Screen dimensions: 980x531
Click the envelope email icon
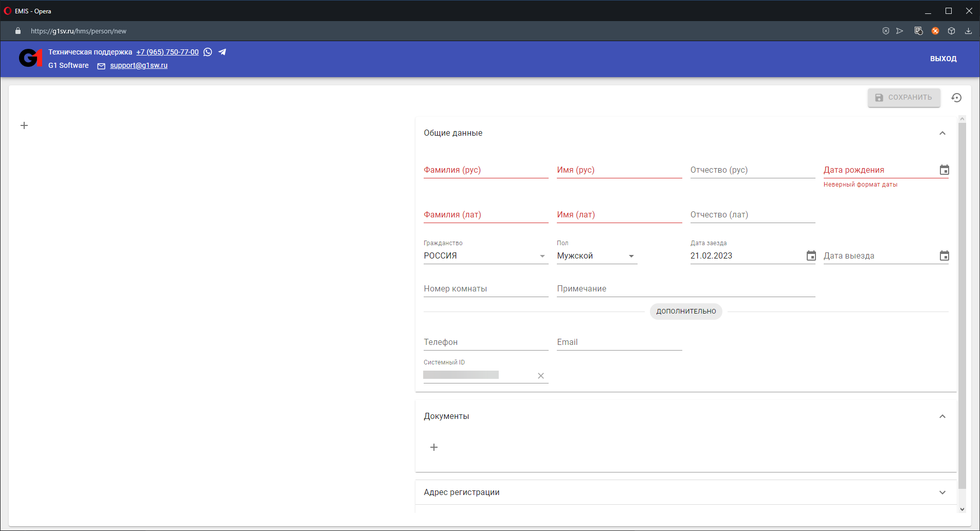point(101,66)
